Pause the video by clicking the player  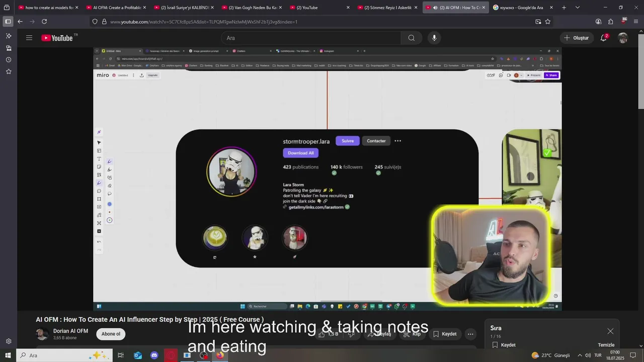point(327,178)
